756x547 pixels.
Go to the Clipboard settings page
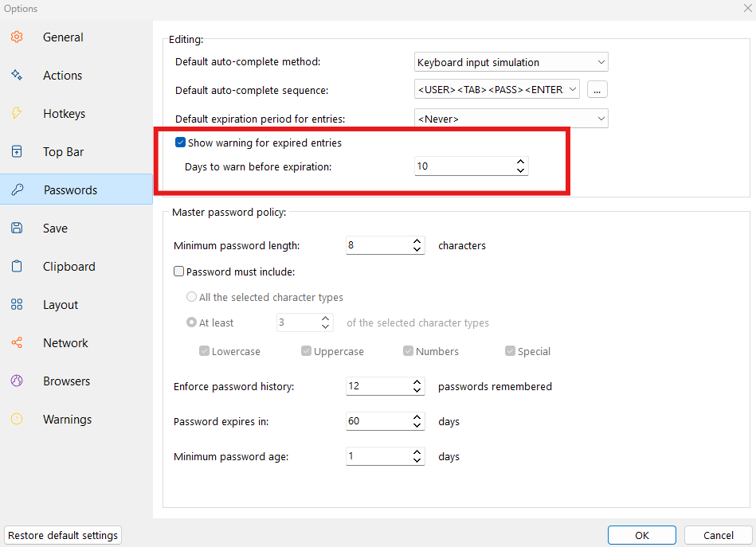pyautogui.click(x=76, y=267)
